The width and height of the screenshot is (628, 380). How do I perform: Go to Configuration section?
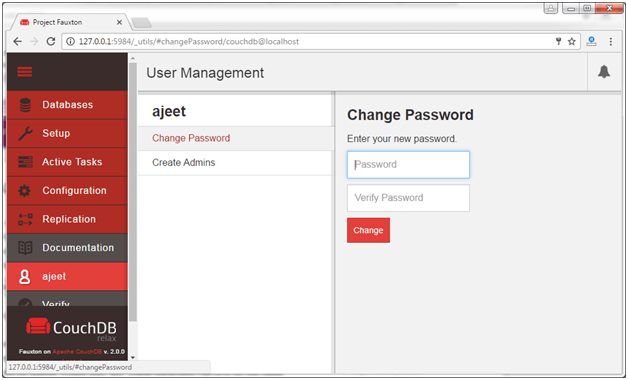click(67, 191)
